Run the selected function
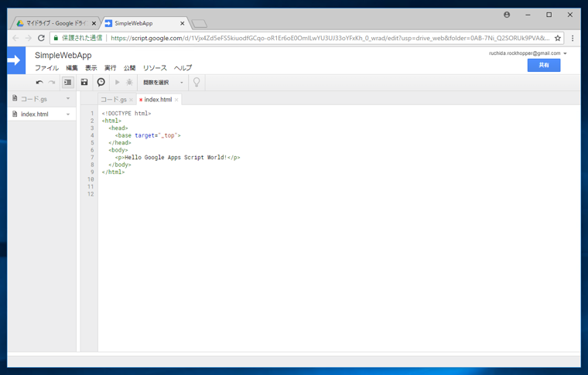 118,82
